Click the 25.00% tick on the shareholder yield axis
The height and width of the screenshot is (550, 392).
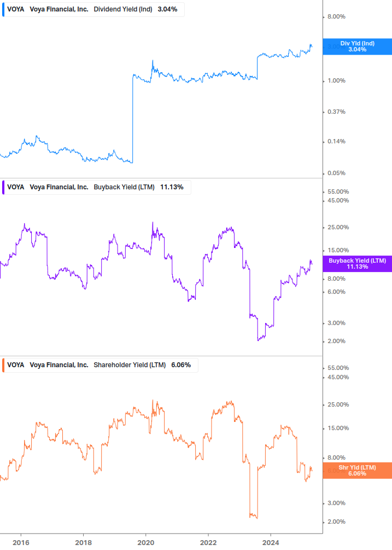pos(338,405)
